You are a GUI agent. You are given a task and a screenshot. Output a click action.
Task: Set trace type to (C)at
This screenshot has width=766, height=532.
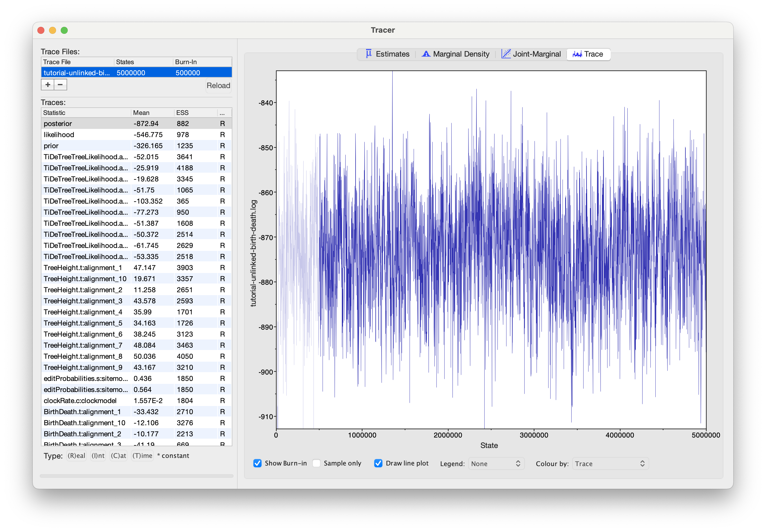119,456
